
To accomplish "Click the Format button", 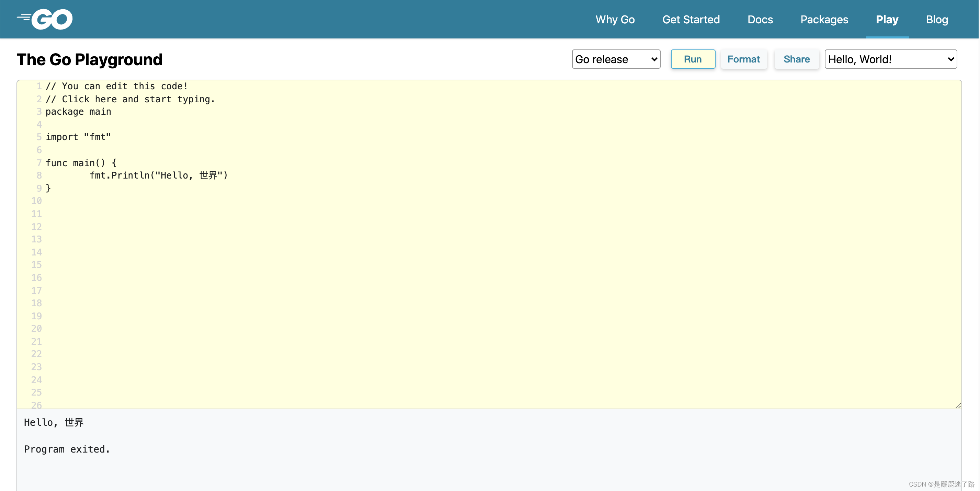I will tap(743, 59).
